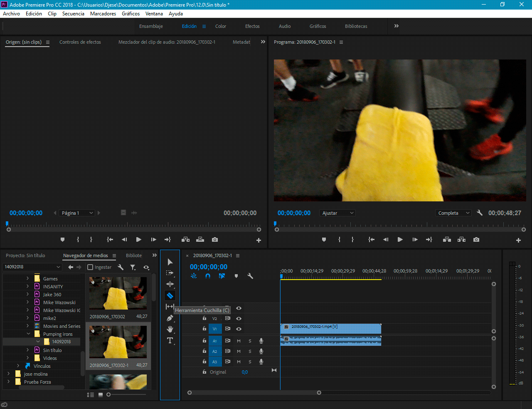The image size is (532, 409).
Task: Click Export Frame camera in Program monitor
Action: click(x=476, y=240)
